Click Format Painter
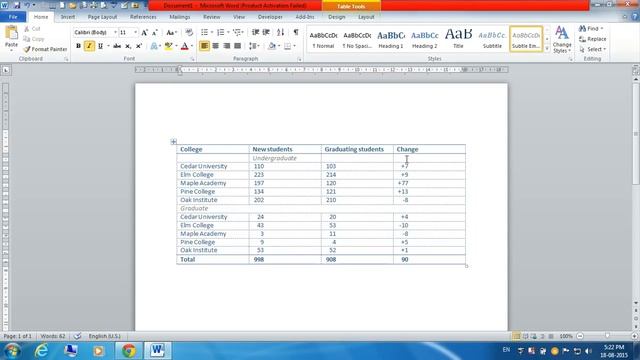This screenshot has height=360, width=640. tap(45, 49)
